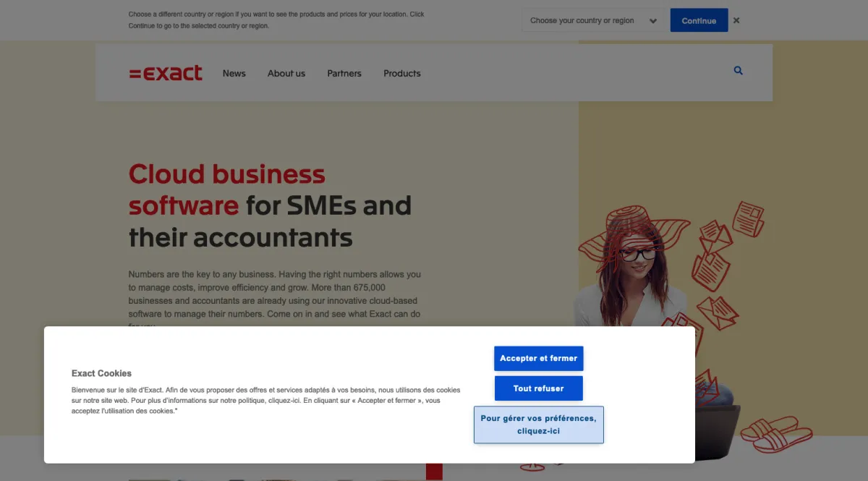
Task: Open the Partners menu item
Action: (x=344, y=73)
